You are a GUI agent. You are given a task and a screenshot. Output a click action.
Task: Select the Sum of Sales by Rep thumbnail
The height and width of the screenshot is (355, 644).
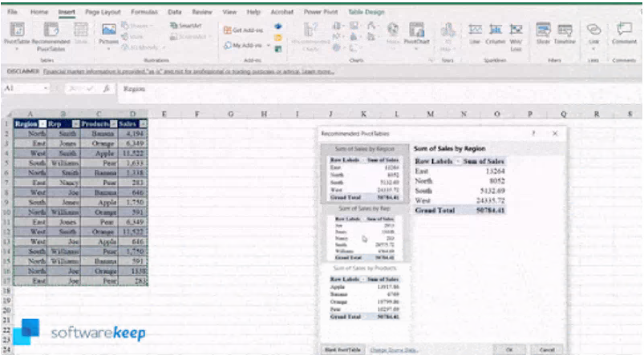click(x=363, y=236)
